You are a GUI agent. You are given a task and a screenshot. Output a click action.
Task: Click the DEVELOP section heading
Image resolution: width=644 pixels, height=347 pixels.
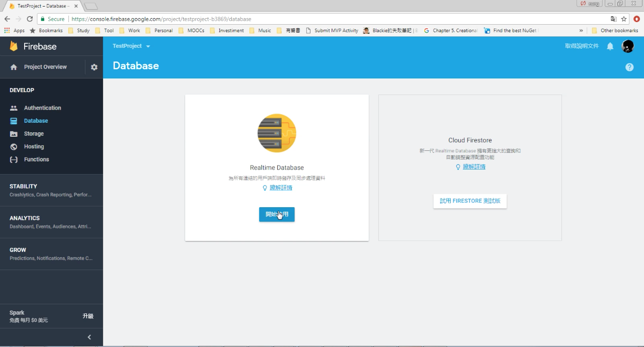click(x=22, y=90)
